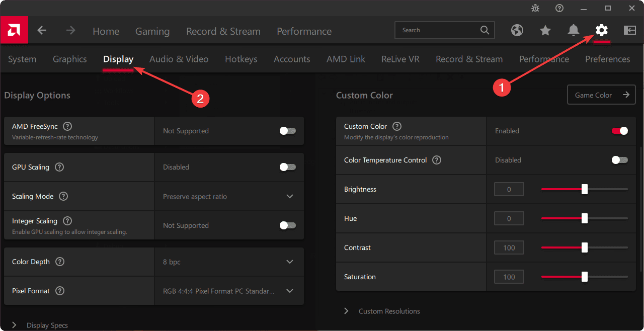644x331 pixels.
Task: Open the Scaling Mode dropdown
Action: click(x=290, y=196)
